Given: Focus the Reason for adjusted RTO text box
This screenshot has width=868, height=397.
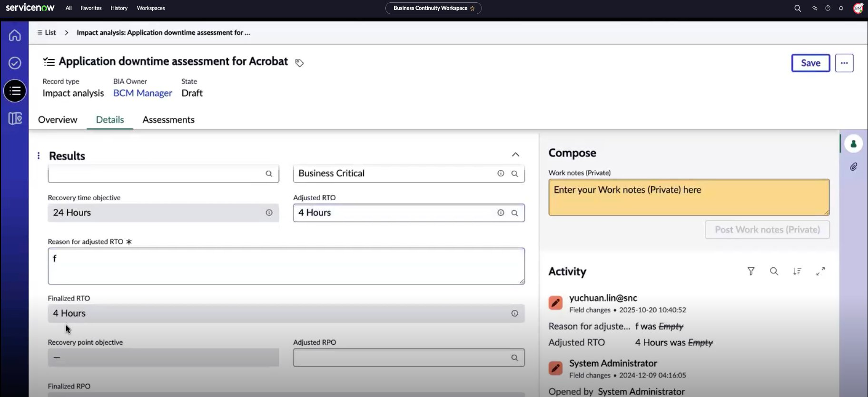Looking at the screenshot, I should (x=286, y=266).
